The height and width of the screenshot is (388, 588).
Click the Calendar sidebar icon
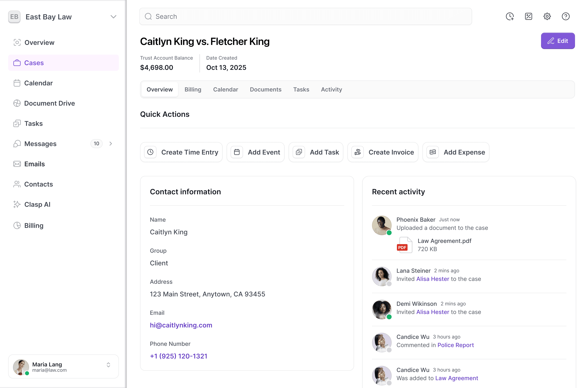17,83
